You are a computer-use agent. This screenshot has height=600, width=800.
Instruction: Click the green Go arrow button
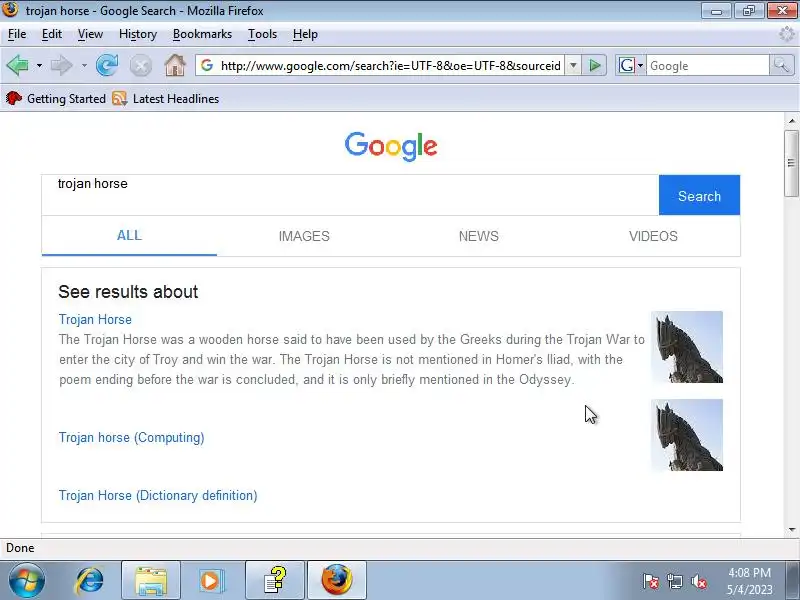tap(594, 65)
